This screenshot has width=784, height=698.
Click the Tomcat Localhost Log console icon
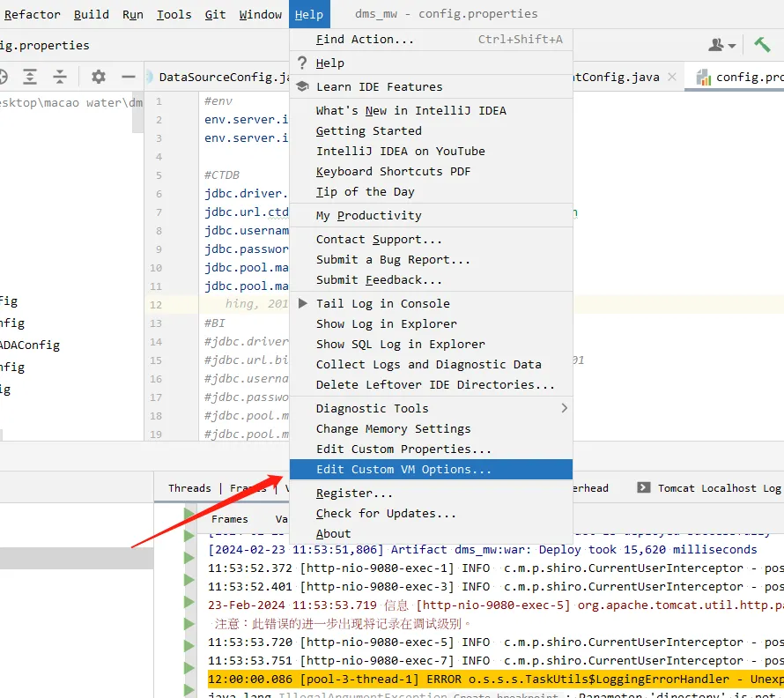pos(644,487)
